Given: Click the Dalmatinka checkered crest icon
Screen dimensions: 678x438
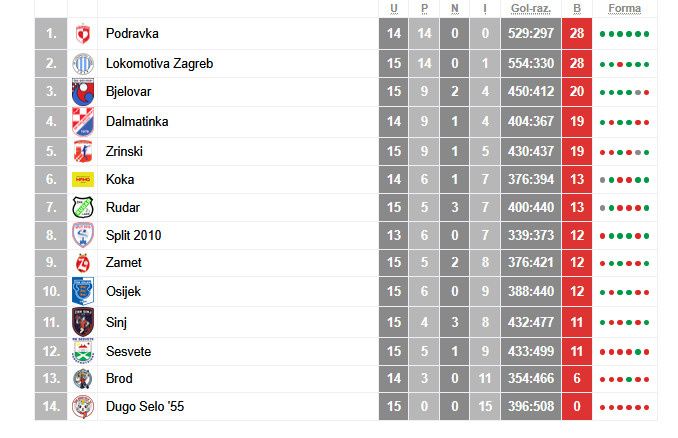Looking at the screenshot, I should point(82,122).
